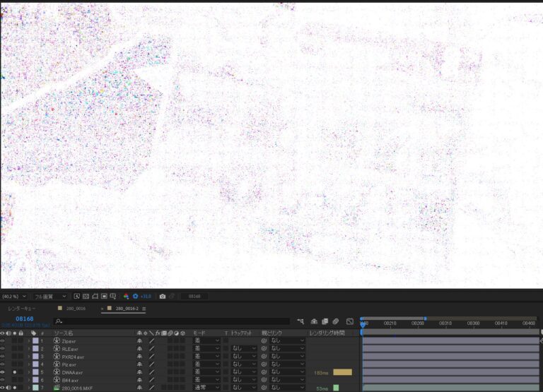
Task: Click the reset exposure icon
Action: [135, 296]
